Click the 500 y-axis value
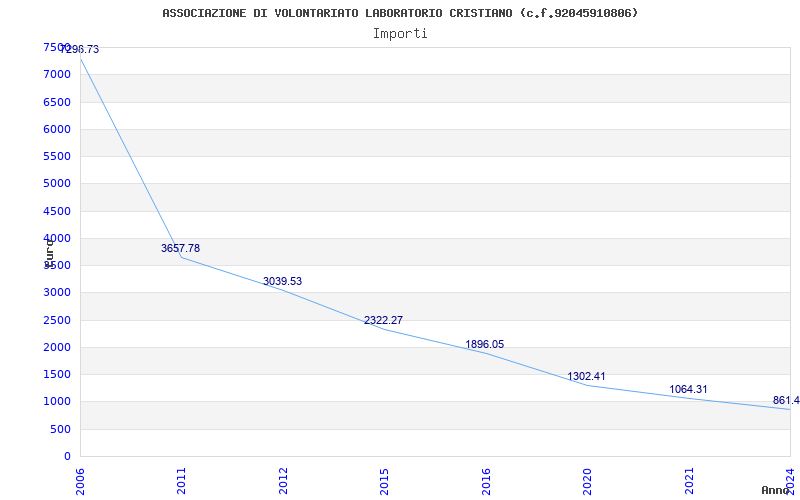800x500 pixels. [60, 429]
